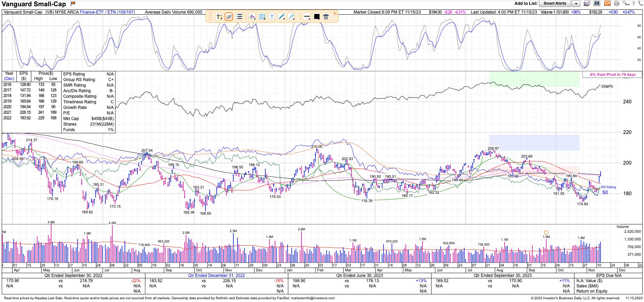Click the orange pattern recognition icon
The image size is (644, 302).
(607, 3)
